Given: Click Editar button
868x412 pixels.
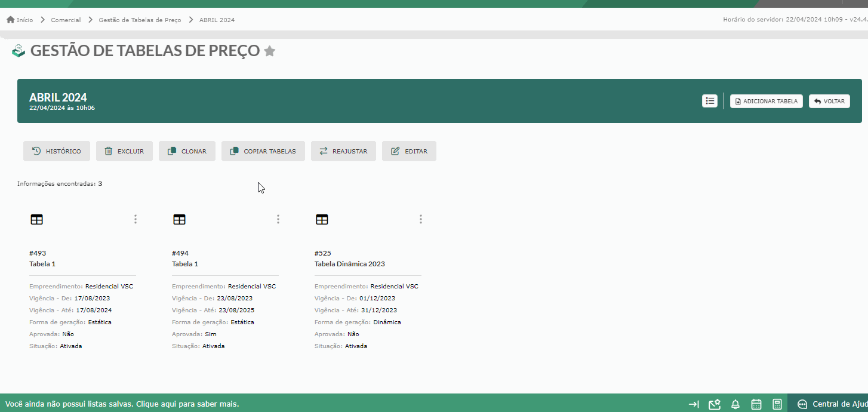Looking at the screenshot, I should coord(409,151).
